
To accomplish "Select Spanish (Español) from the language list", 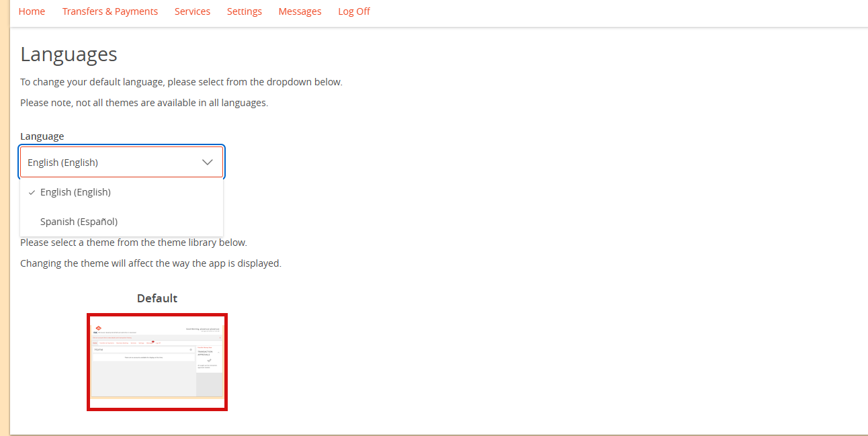I will 79,221.
